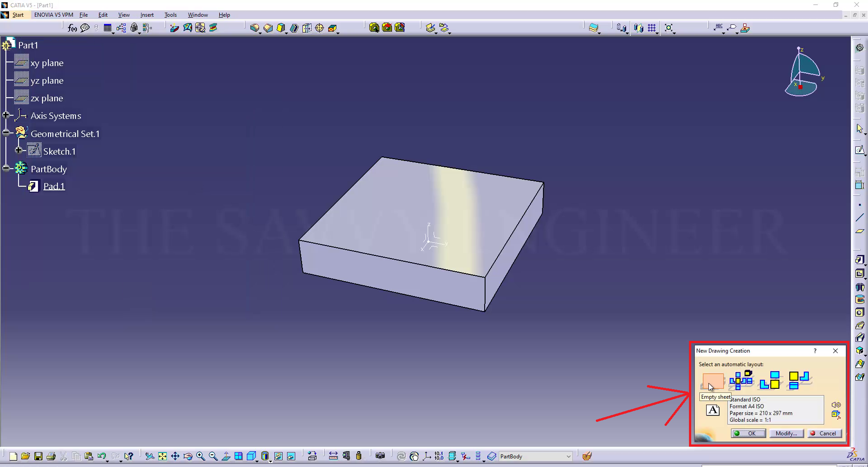The height and width of the screenshot is (467, 868).
Task: Open the Tools menu
Action: (170, 15)
